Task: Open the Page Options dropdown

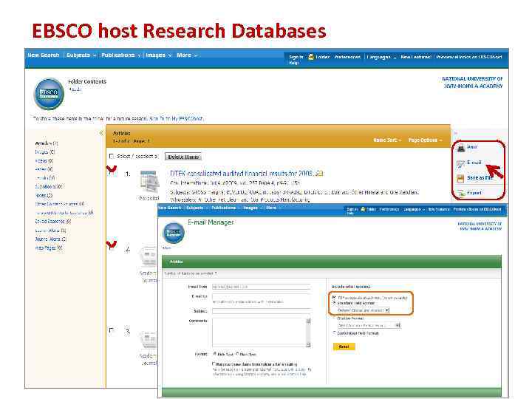Action: [425, 140]
